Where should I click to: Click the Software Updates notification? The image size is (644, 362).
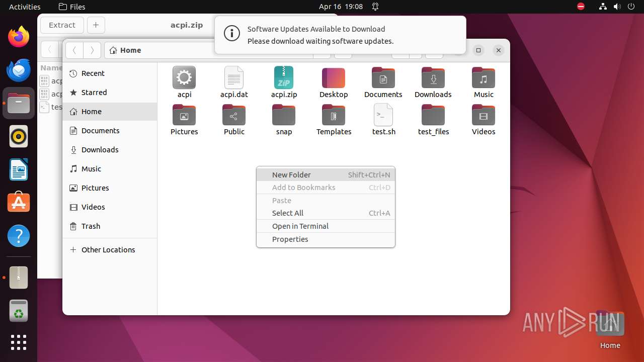(x=340, y=35)
